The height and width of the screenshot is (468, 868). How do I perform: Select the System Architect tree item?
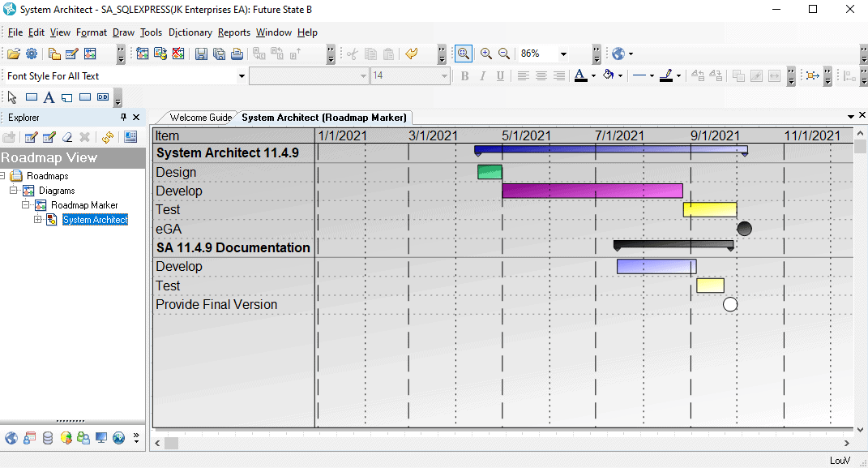point(94,219)
